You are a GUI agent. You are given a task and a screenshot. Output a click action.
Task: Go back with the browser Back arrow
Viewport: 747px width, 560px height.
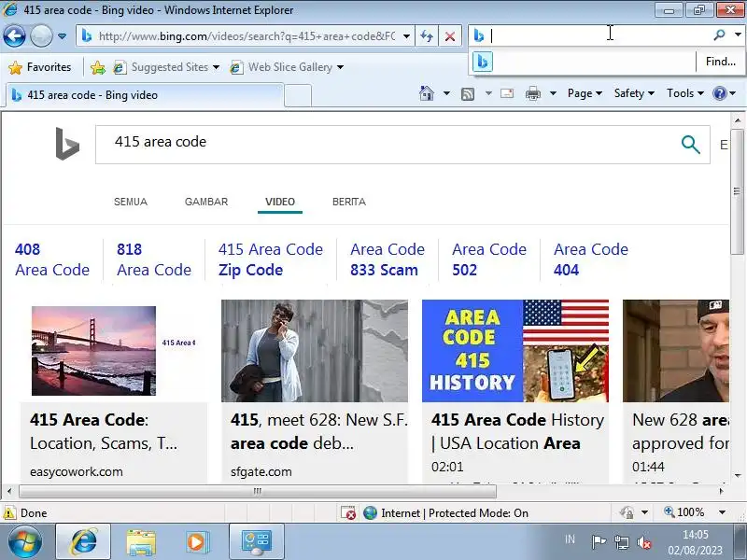click(14, 35)
